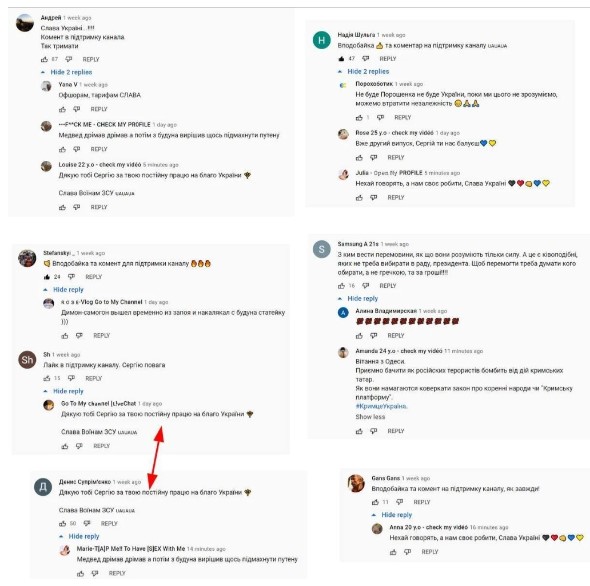Open Gans Gans profile picture
Viewport: 590px width, 586px height.
point(356,483)
